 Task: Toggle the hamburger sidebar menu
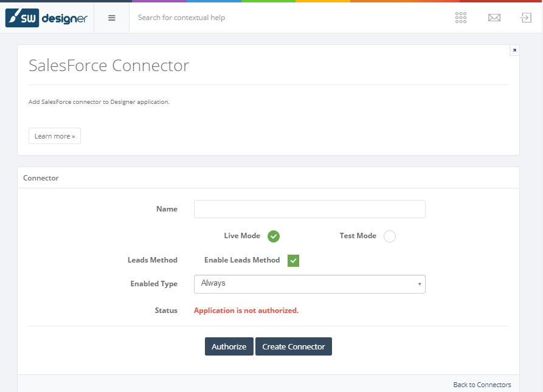(112, 18)
